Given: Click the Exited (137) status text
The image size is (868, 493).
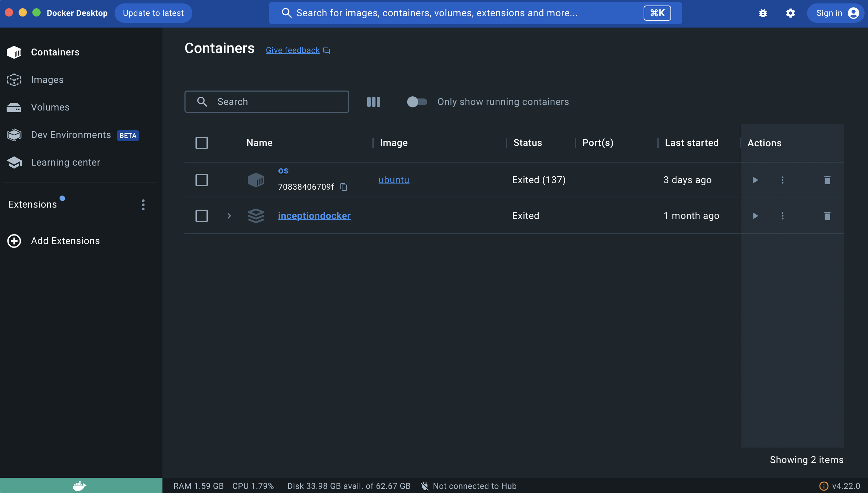Looking at the screenshot, I should (539, 180).
